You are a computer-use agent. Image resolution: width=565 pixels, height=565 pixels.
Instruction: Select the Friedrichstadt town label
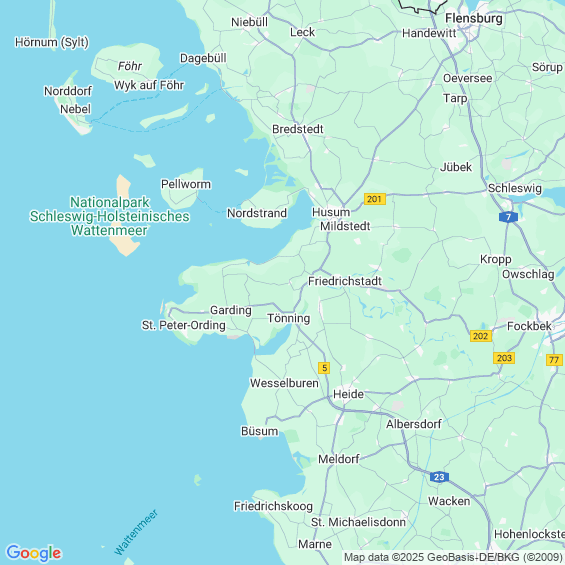[345, 281]
